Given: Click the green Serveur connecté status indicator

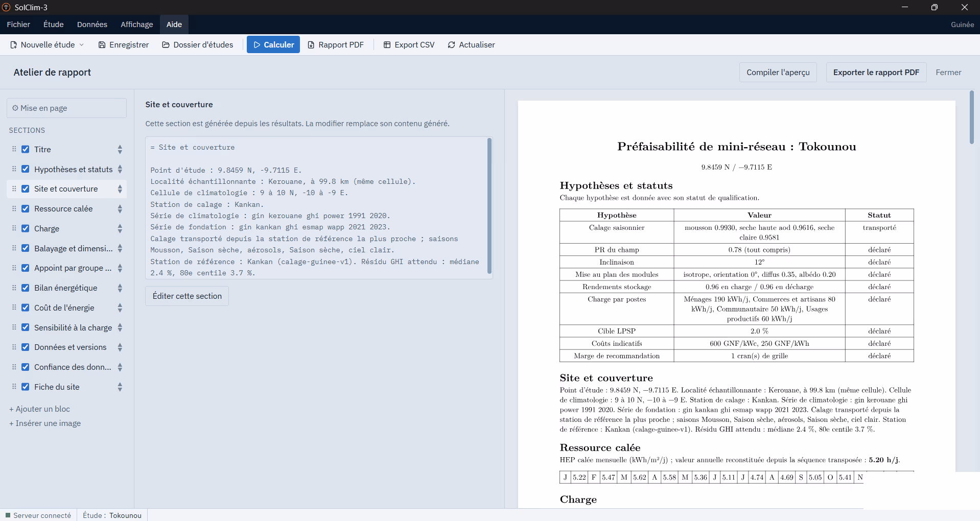Looking at the screenshot, I should coord(8,515).
